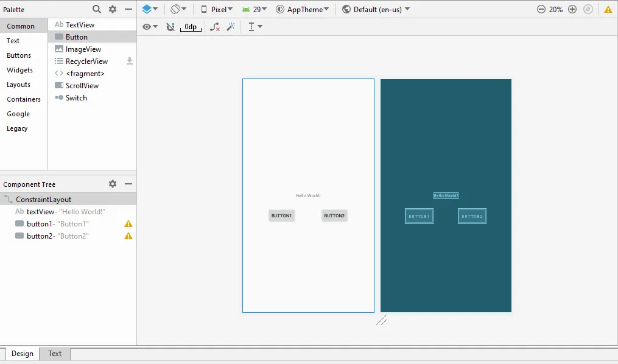Screen dimensions: 618x364
Task: Minimize the Palette panel
Action: pyautogui.click(x=128, y=9)
